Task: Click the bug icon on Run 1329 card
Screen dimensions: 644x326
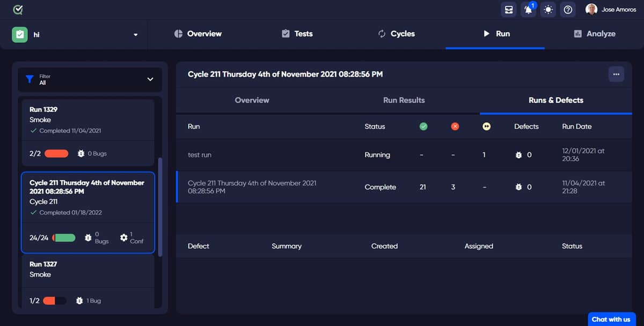Action: 79,153
